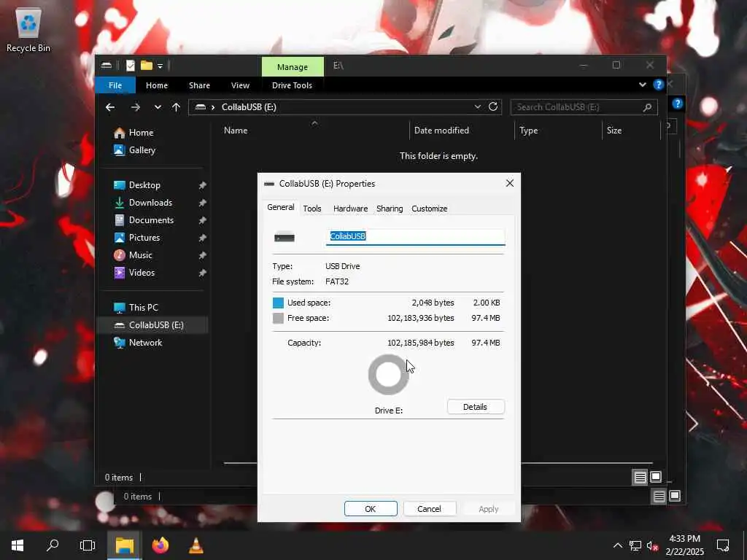The height and width of the screenshot is (560, 747).
Task: Click the search magnifier icon in Explorer
Action: (x=647, y=107)
